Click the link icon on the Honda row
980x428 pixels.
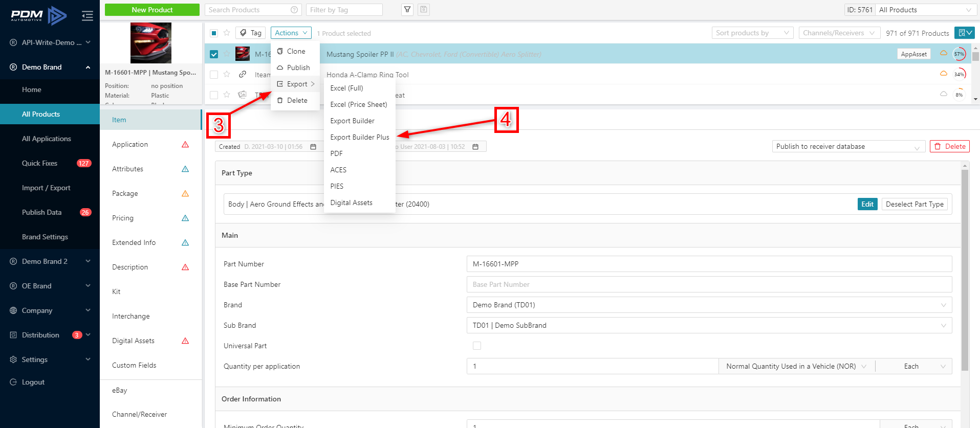coord(243,74)
